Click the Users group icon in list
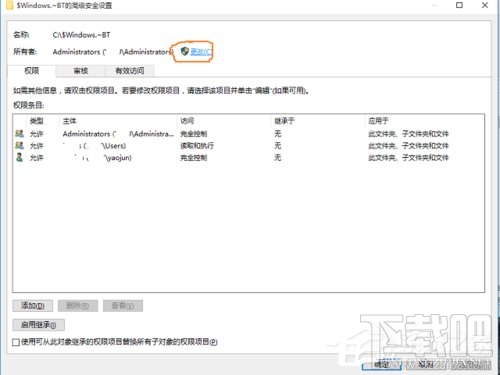Image resolution: width=500 pixels, height=375 pixels. coord(20,145)
